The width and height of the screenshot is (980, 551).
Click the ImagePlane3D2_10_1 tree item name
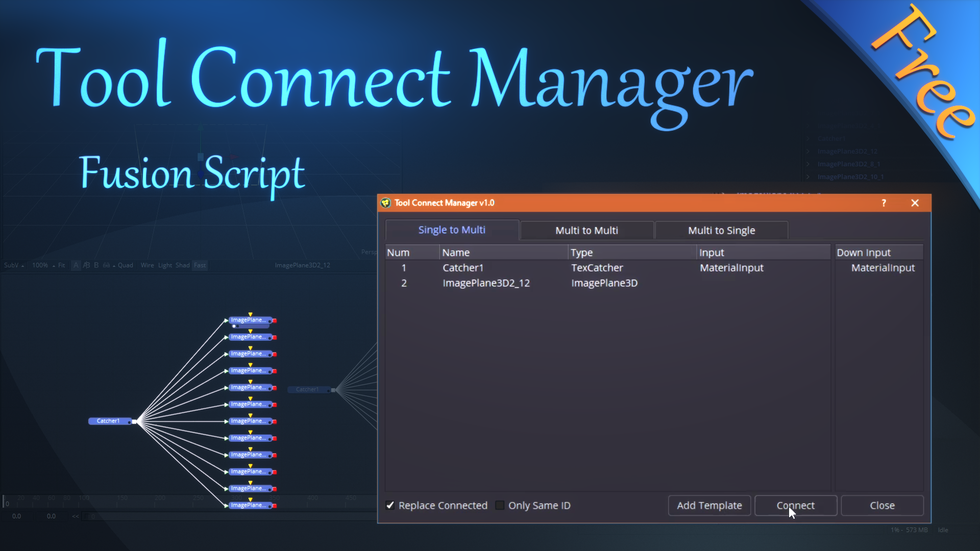(x=850, y=177)
